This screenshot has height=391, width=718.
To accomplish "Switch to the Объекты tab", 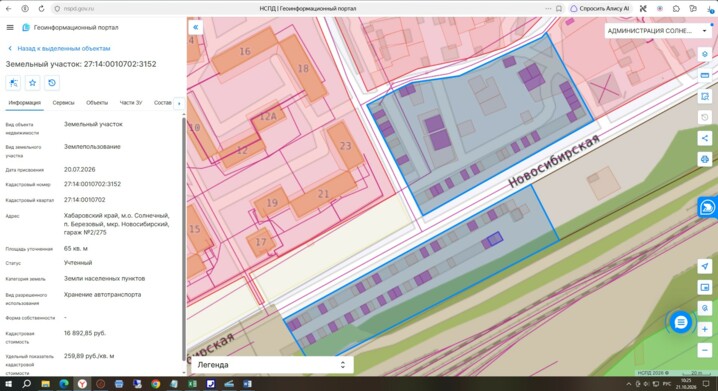I will click(x=97, y=103).
